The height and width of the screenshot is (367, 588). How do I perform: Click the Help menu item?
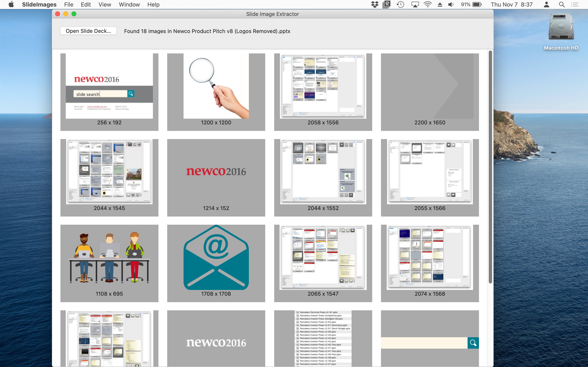pyautogui.click(x=153, y=5)
